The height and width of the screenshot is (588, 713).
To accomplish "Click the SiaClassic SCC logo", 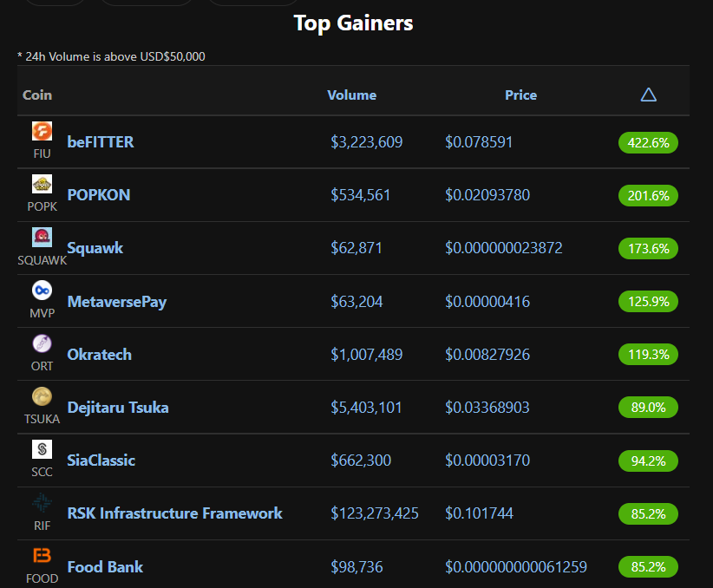I will [42, 449].
